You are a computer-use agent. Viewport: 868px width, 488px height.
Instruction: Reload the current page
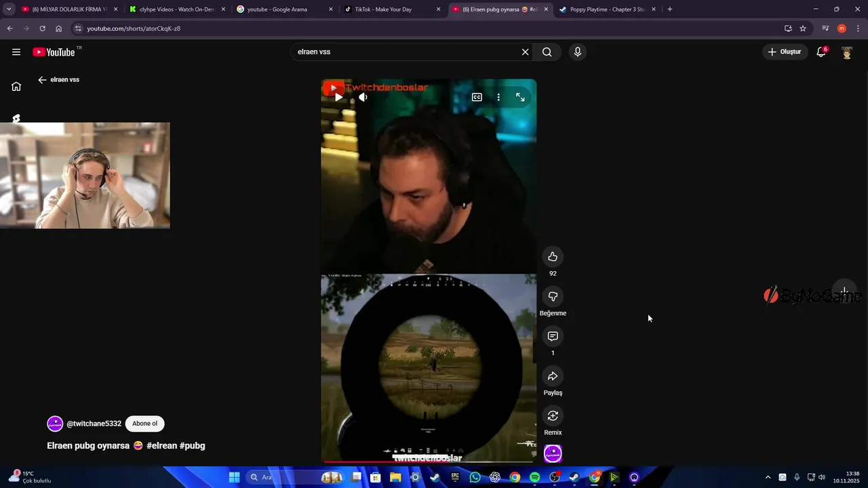(x=42, y=28)
